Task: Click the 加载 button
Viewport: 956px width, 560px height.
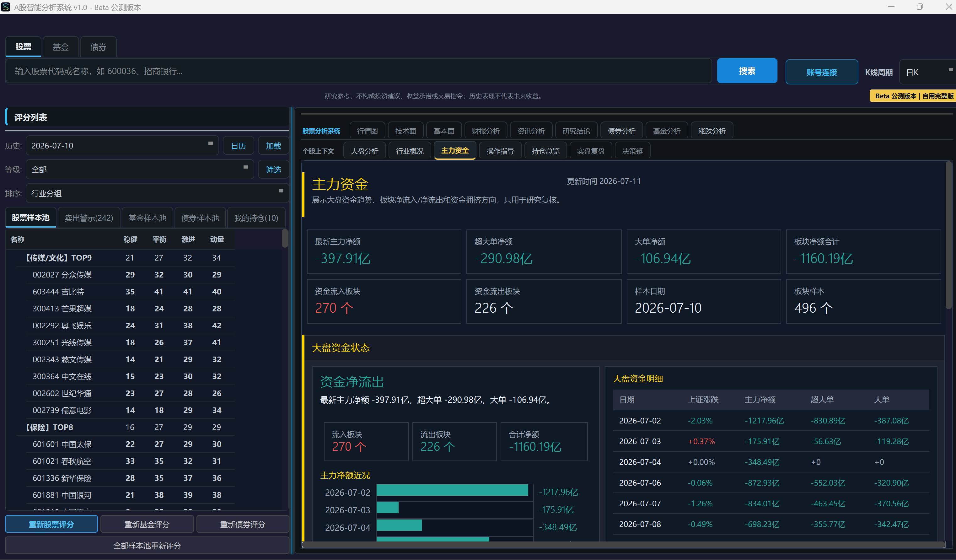Action: 273,146
